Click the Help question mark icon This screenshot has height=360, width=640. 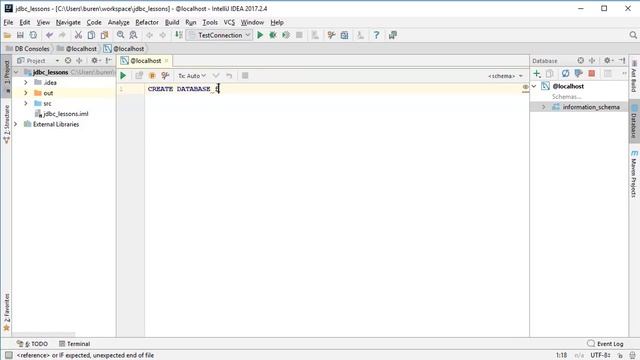(x=376, y=35)
